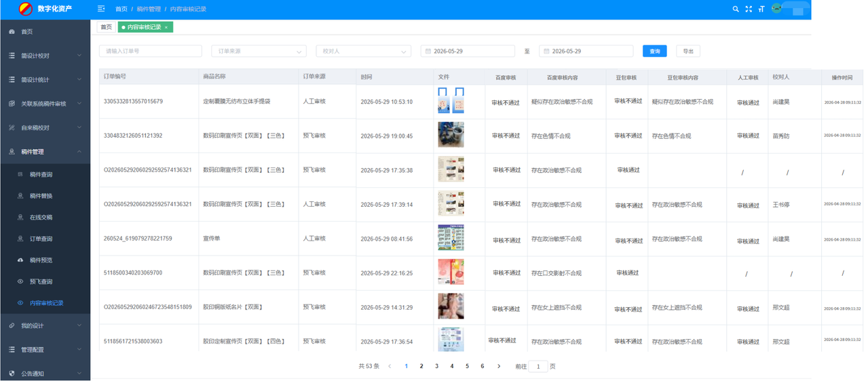Click the end date calendar icon
This screenshot has height=381, width=868.
(546, 51)
